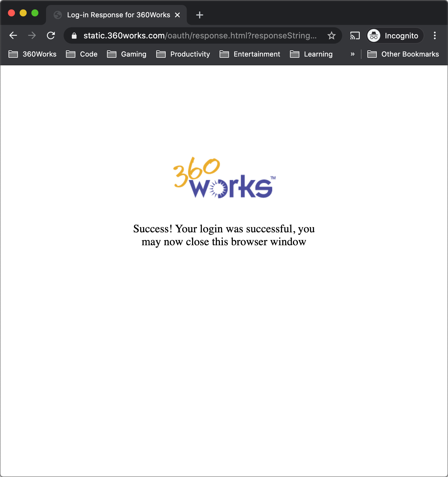Open a new tab with plus button
Image resolution: width=448 pixels, height=477 pixels.
click(x=200, y=15)
